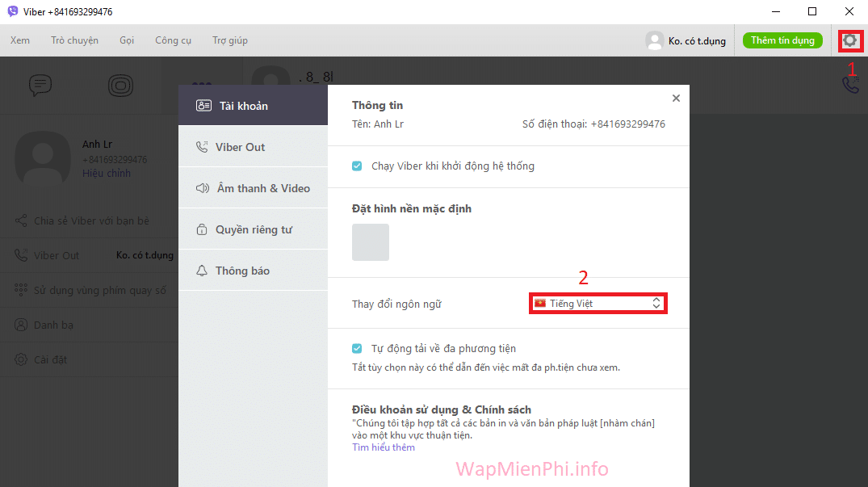Click the user avatar beside Ko. có t.dụng
Image resolution: width=868 pixels, height=487 pixels.
(x=654, y=40)
